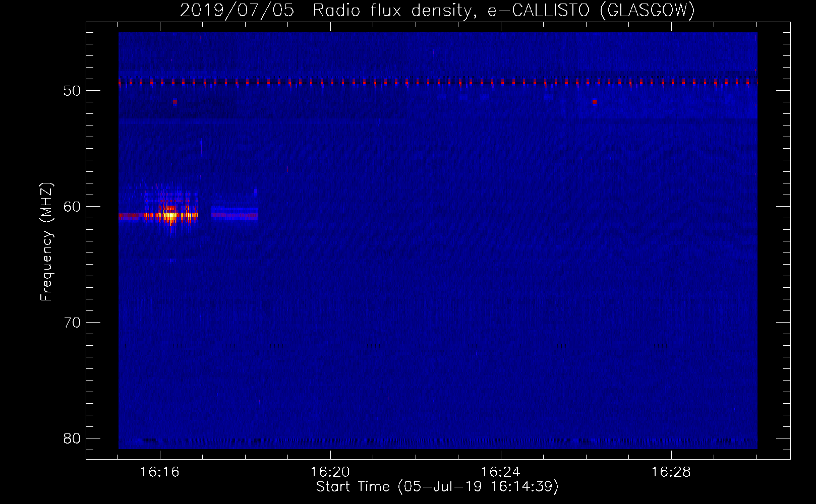Click the 70 MHz frequency tick label
This screenshot has width=816, height=504.
click(72, 323)
